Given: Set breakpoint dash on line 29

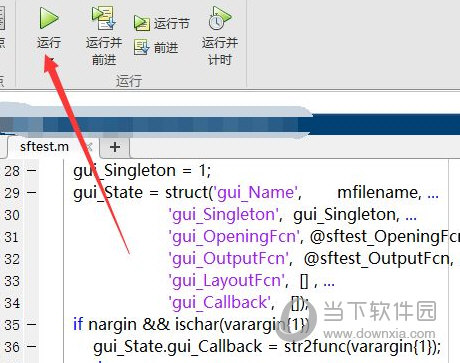Looking at the screenshot, I should [x=32, y=192].
